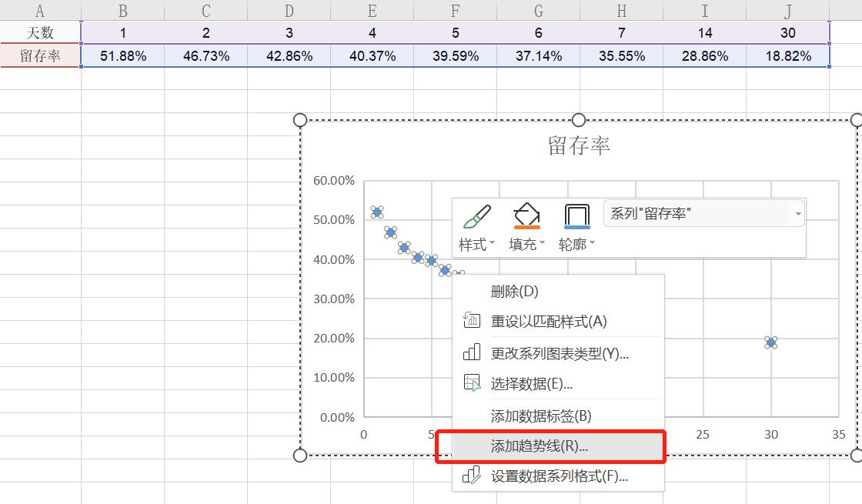Choose 添加数据标签(B) menu entry
Screen dimensions: 862x504
[x=558, y=416]
